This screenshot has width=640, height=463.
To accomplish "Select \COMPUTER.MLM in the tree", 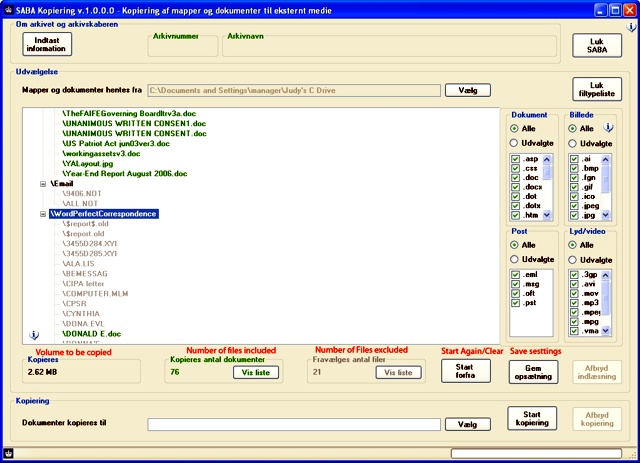I will [x=95, y=294].
